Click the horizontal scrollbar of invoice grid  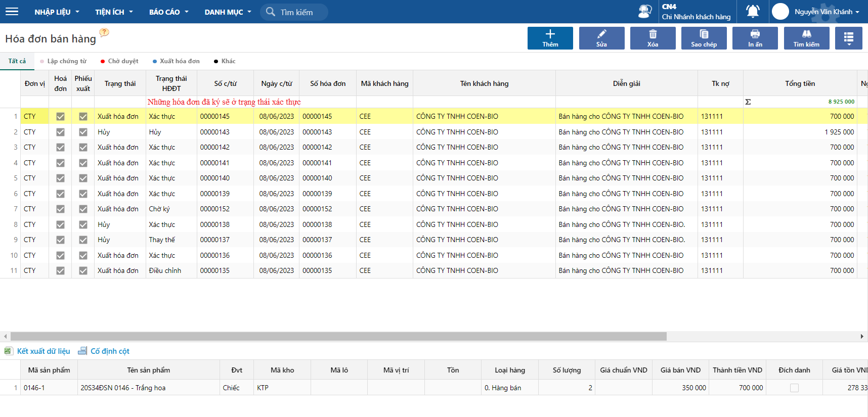338,337
